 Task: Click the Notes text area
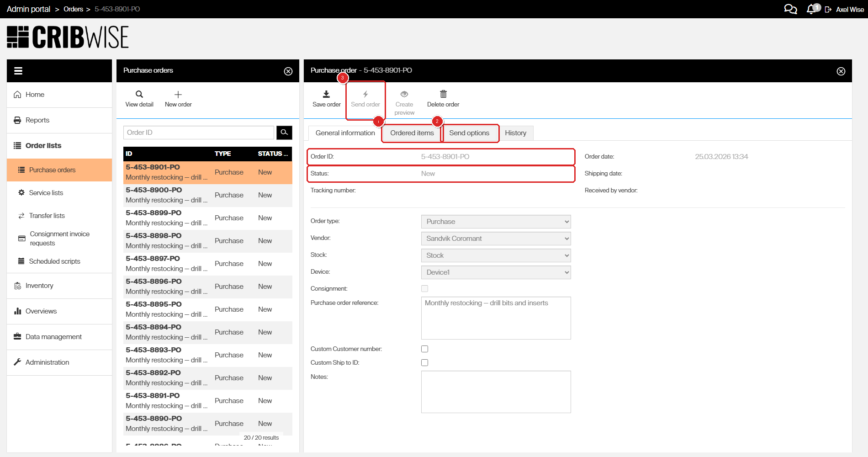496,392
